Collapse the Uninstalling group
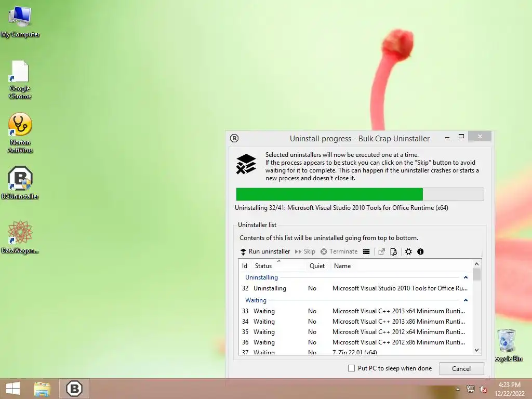 pos(465,277)
